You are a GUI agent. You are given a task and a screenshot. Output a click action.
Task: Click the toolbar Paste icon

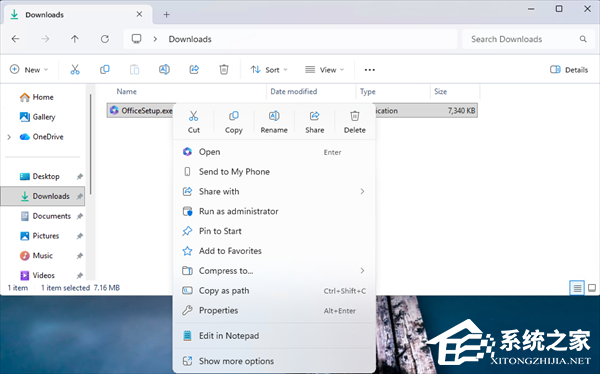point(134,70)
